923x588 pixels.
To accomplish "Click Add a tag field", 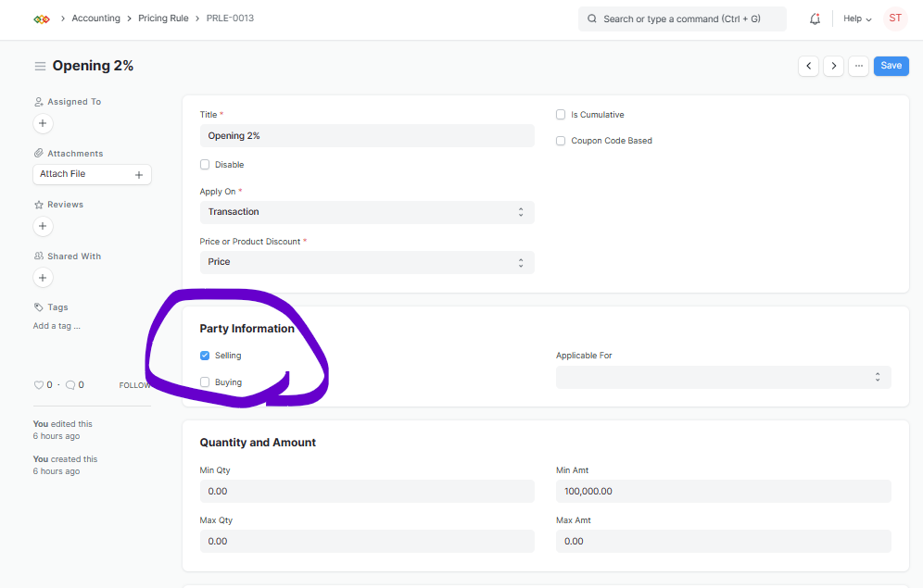I will [x=57, y=326].
